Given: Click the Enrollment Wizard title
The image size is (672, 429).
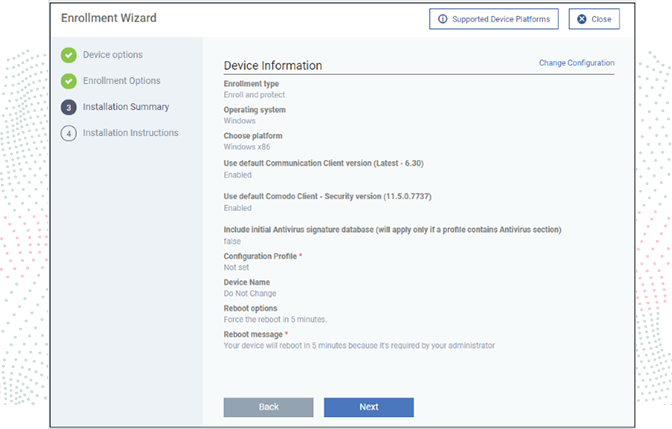Looking at the screenshot, I should pyautogui.click(x=109, y=18).
